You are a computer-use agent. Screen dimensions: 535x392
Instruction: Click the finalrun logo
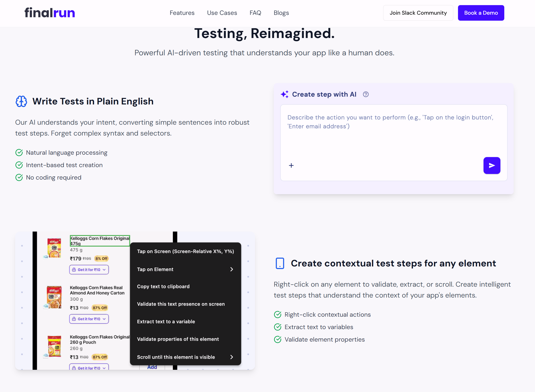(50, 13)
